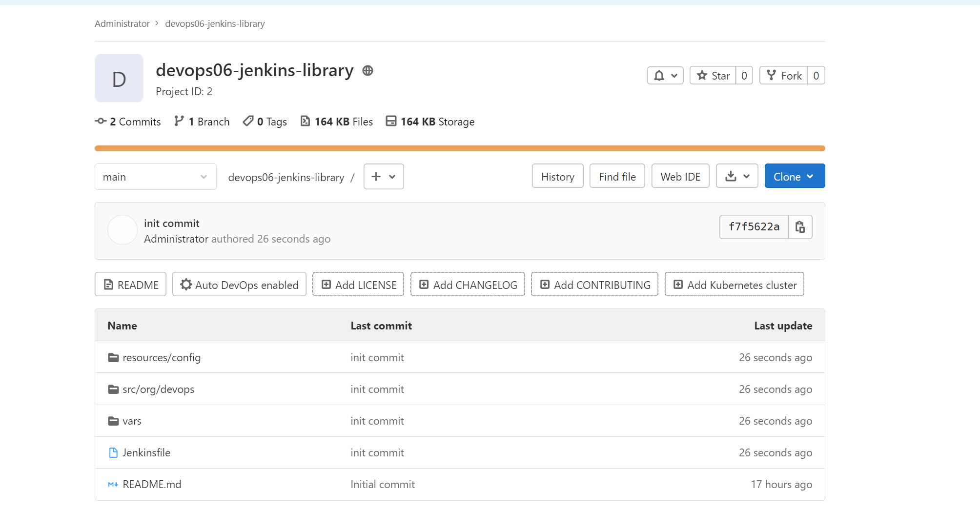Click Add CHANGELOG button

point(468,285)
